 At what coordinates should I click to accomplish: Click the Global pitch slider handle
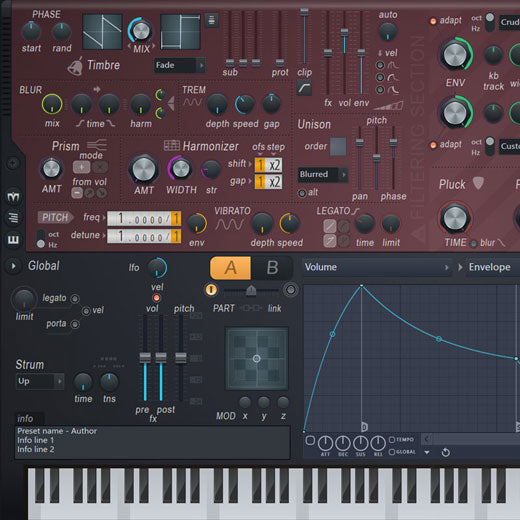(x=180, y=358)
